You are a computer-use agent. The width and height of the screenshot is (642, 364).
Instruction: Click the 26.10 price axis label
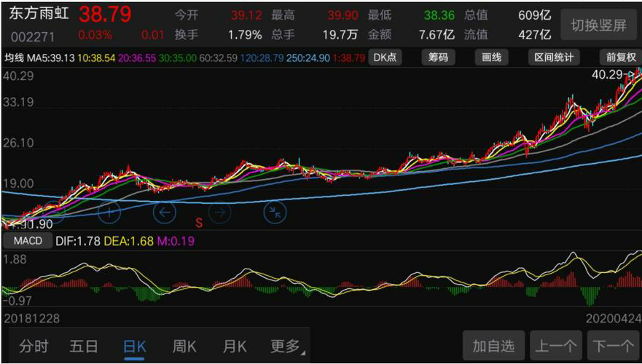point(18,143)
